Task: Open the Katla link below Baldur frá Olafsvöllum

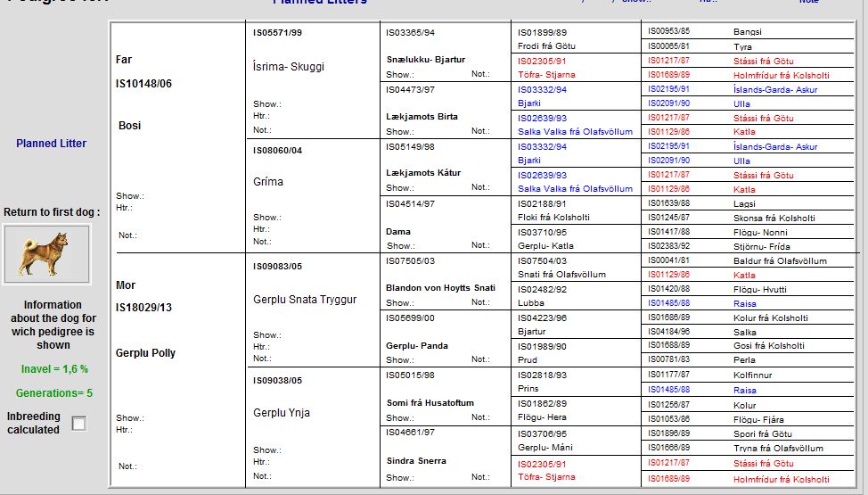Action: pyautogui.click(x=744, y=276)
